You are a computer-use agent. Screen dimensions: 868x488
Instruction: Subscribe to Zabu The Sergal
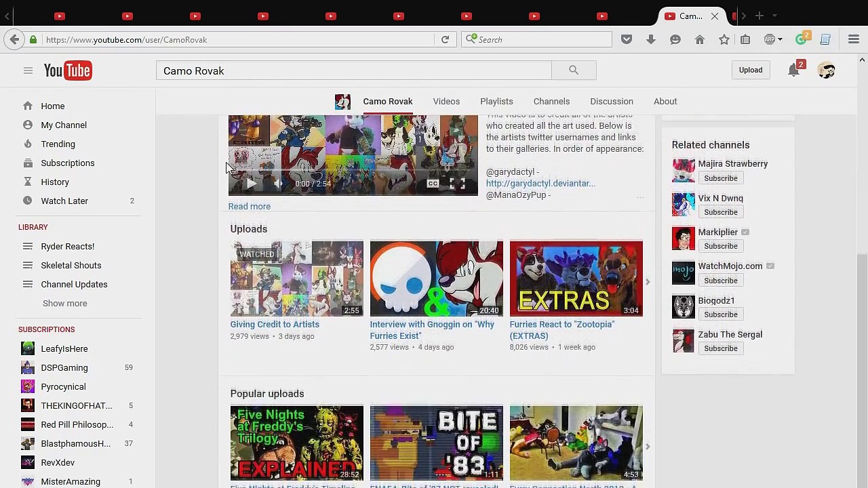720,348
